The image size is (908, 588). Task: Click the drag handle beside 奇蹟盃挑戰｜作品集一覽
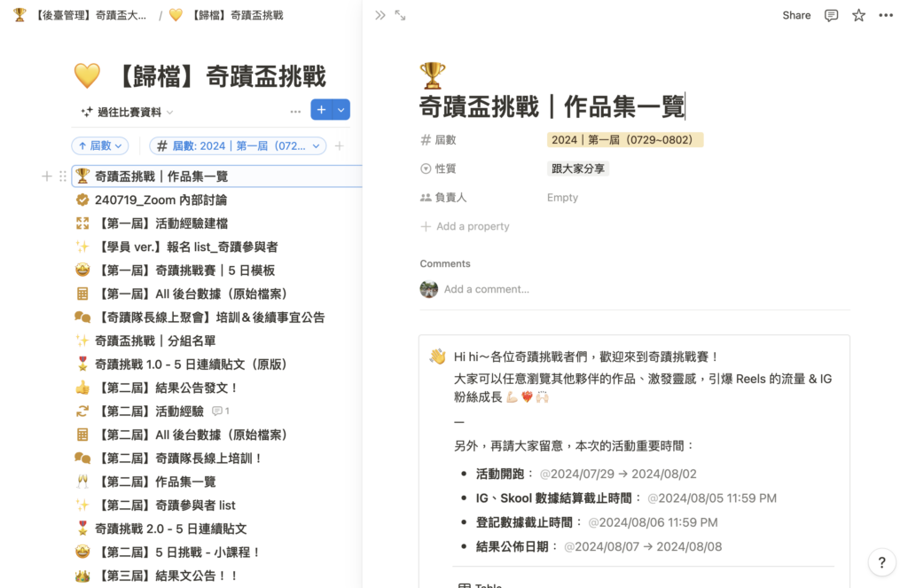63,176
